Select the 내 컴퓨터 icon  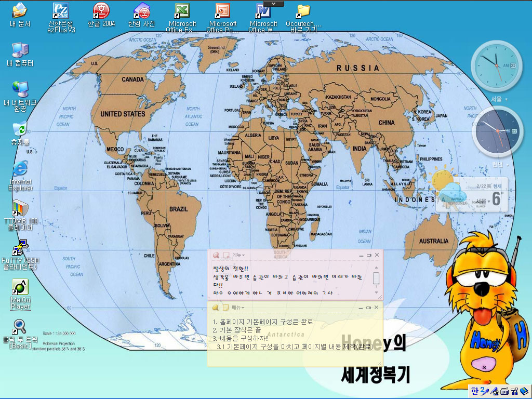pos(20,54)
